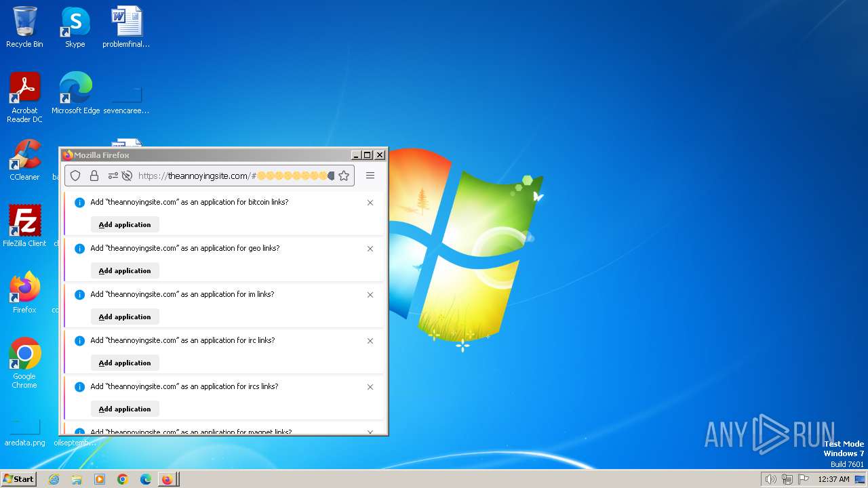Open Action Center flag tray icon

click(x=804, y=479)
